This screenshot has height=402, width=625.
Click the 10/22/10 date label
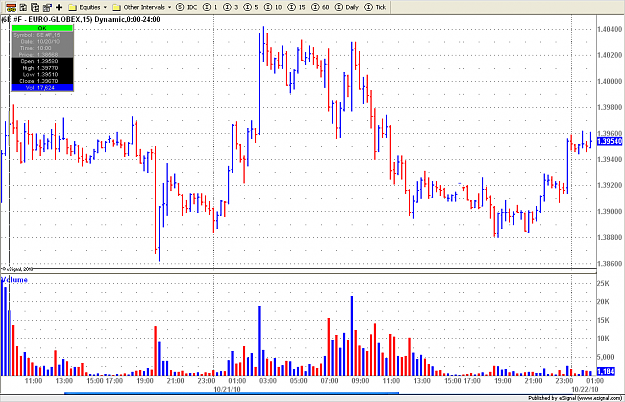pyautogui.click(x=585, y=389)
